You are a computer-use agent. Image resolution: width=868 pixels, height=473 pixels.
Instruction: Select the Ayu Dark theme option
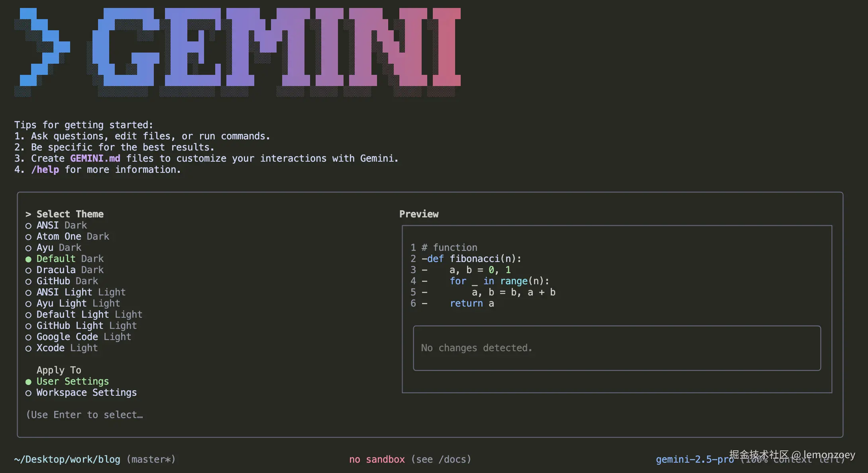59,248
